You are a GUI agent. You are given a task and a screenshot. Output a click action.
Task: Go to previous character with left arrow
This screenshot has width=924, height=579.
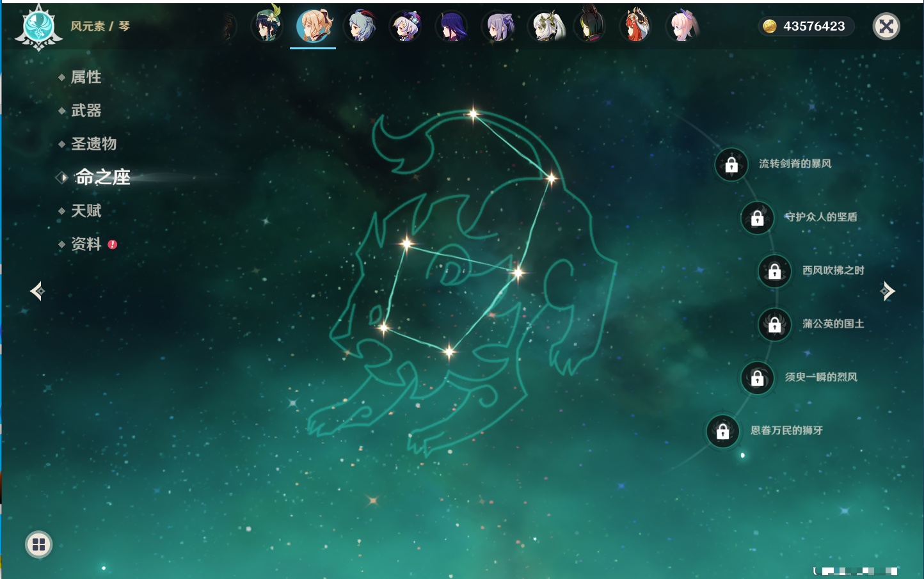(37, 291)
